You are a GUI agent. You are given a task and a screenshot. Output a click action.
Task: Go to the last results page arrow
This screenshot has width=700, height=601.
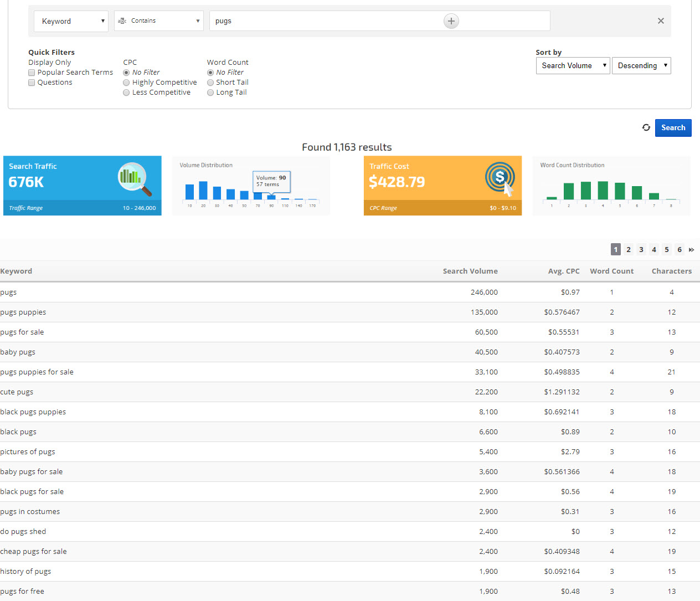click(x=691, y=250)
